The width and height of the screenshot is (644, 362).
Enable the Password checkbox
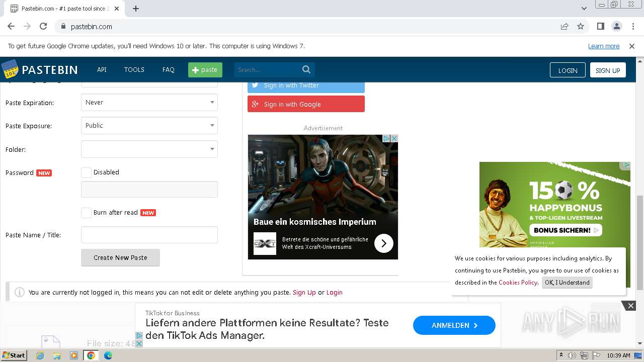tap(86, 172)
